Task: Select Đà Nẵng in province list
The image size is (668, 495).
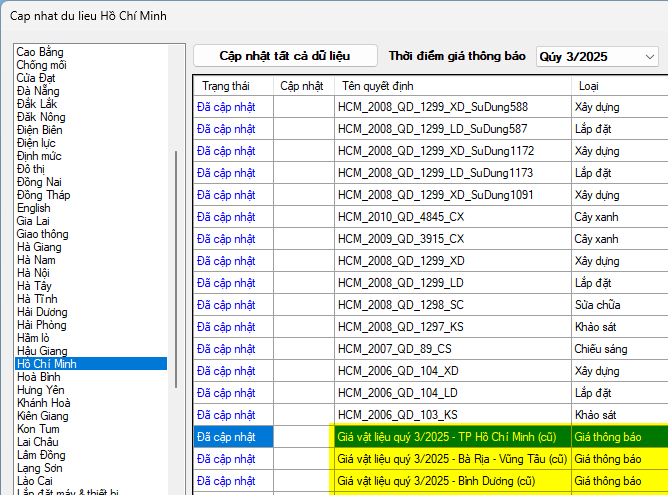Action: pos(40,91)
